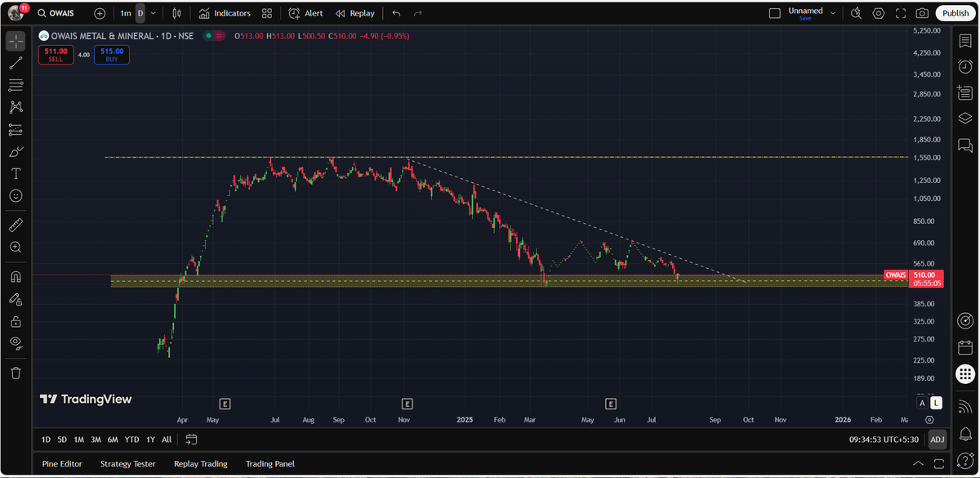Enter fullscreen chart mode

(x=901, y=13)
